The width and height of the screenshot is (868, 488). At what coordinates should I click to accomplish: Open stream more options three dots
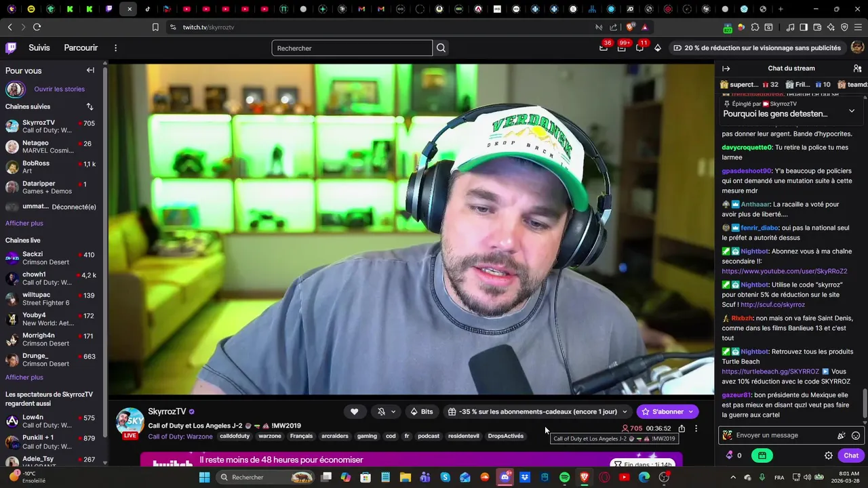click(696, 428)
